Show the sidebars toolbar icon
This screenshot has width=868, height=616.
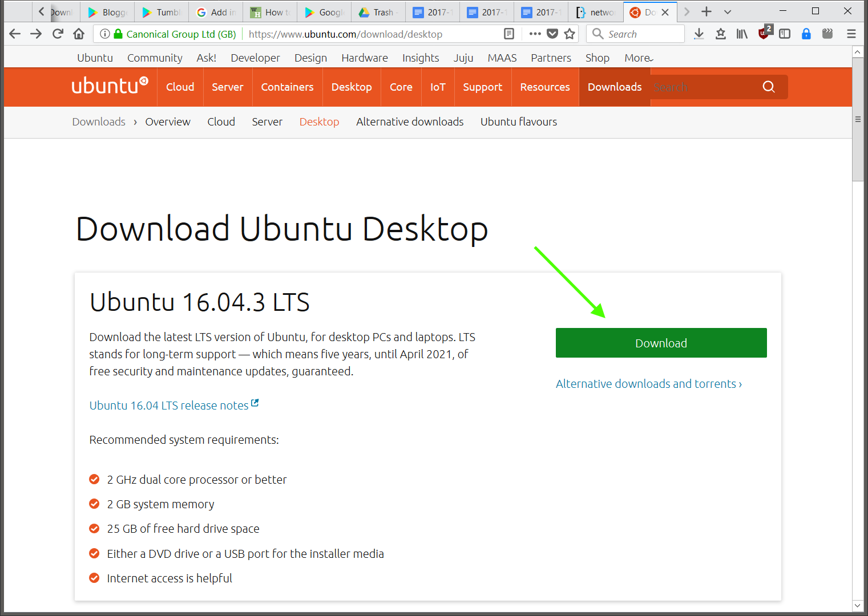click(x=785, y=34)
